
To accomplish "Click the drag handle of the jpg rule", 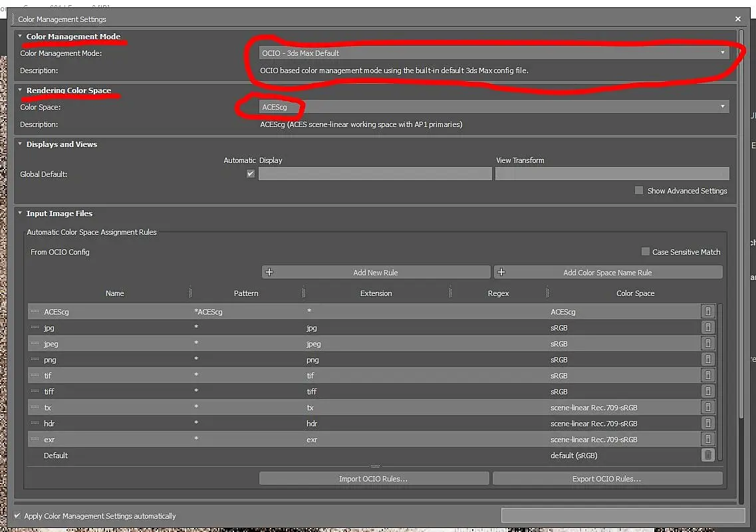I will point(35,327).
